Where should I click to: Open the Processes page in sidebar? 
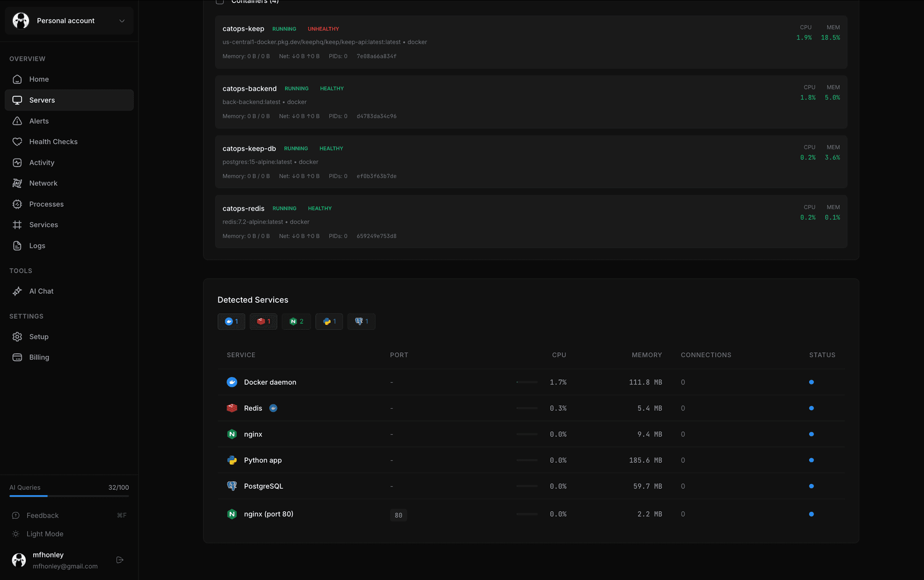(46, 204)
